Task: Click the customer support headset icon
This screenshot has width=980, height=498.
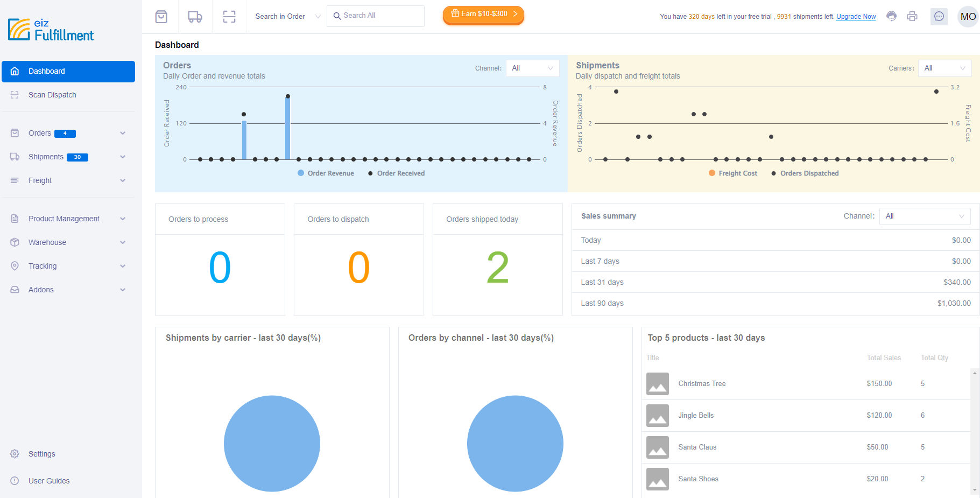Action: coord(891,16)
